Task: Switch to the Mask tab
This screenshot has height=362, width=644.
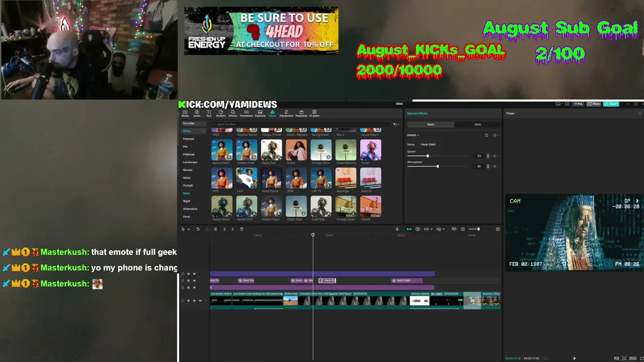Action: click(x=477, y=124)
